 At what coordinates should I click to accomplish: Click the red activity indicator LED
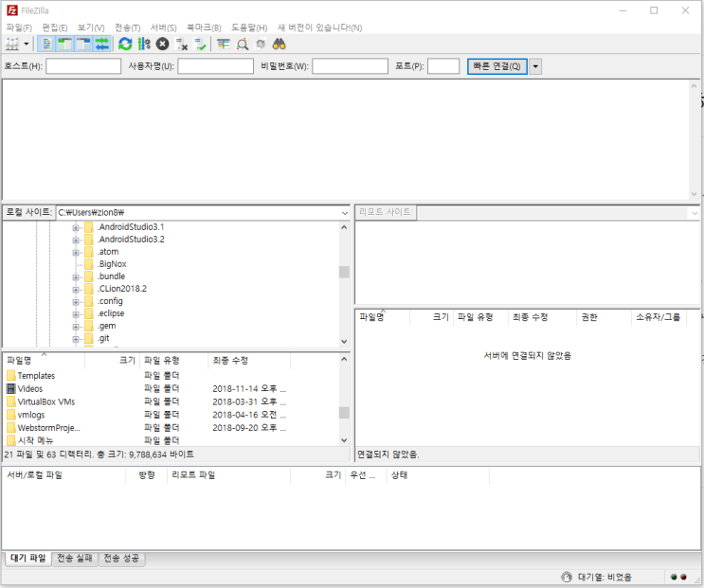coord(684,578)
